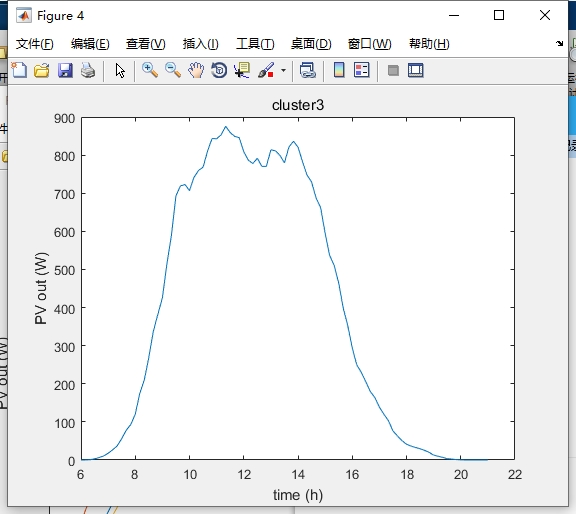
Task: Open the 工具(T) menu
Action: 255,44
